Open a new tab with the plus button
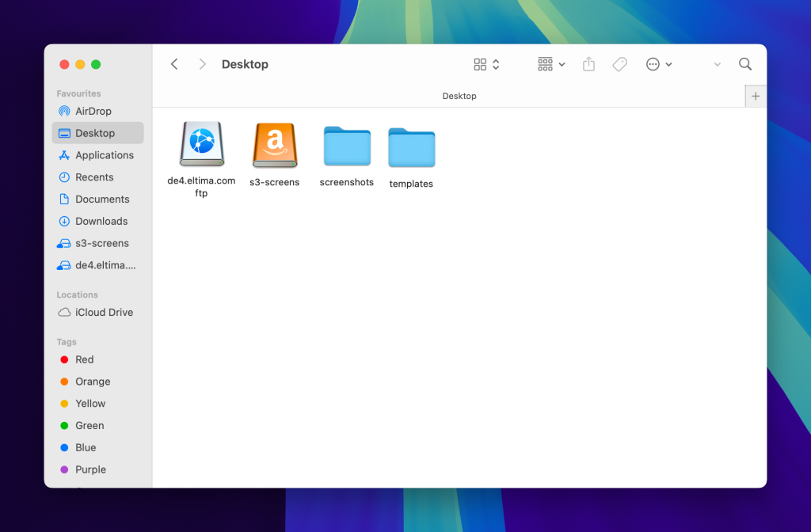 pos(755,95)
